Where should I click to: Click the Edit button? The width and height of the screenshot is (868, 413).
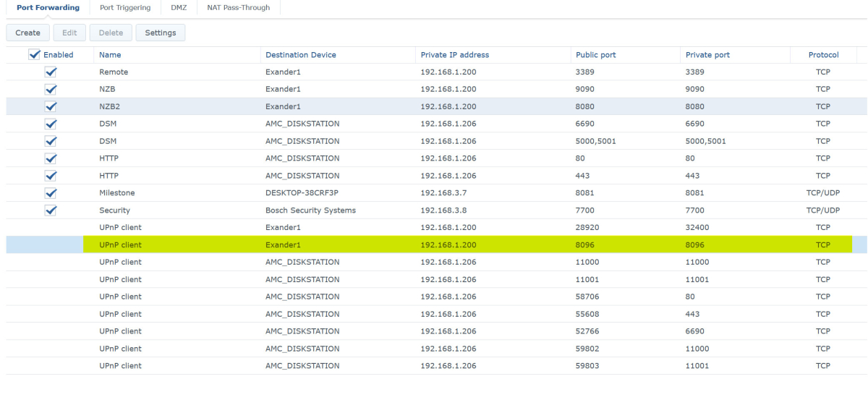click(x=69, y=33)
